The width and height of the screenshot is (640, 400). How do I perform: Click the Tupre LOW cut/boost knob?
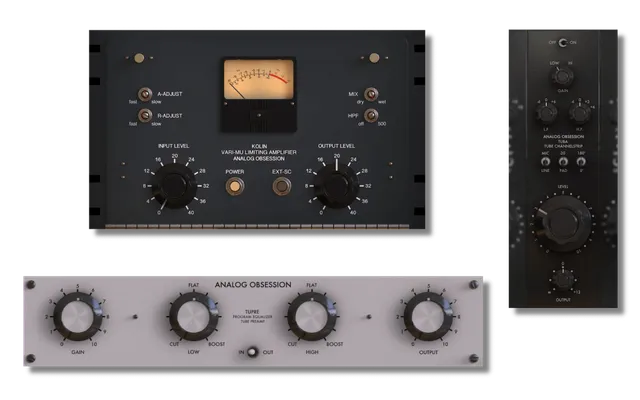[194, 317]
